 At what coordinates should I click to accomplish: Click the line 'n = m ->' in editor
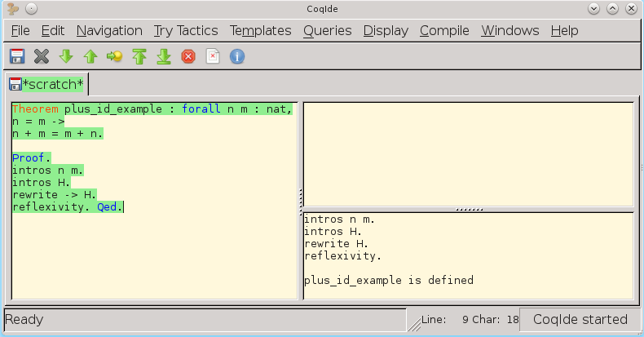38,122
